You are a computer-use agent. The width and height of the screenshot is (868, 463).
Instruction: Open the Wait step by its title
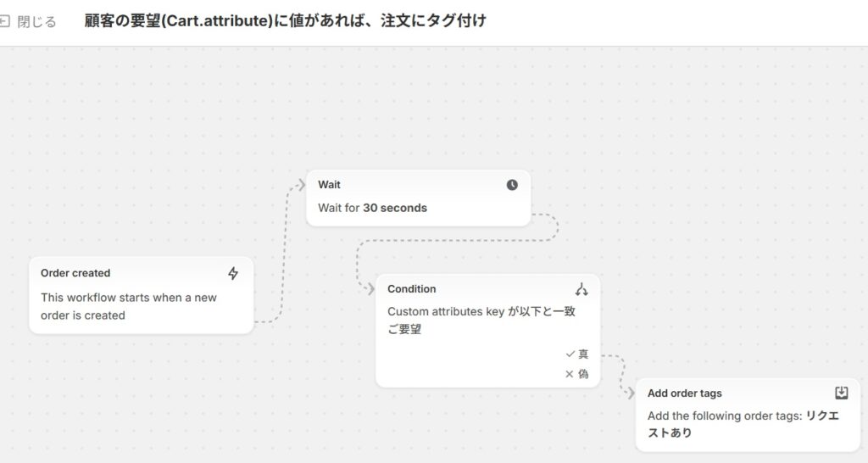pos(329,185)
